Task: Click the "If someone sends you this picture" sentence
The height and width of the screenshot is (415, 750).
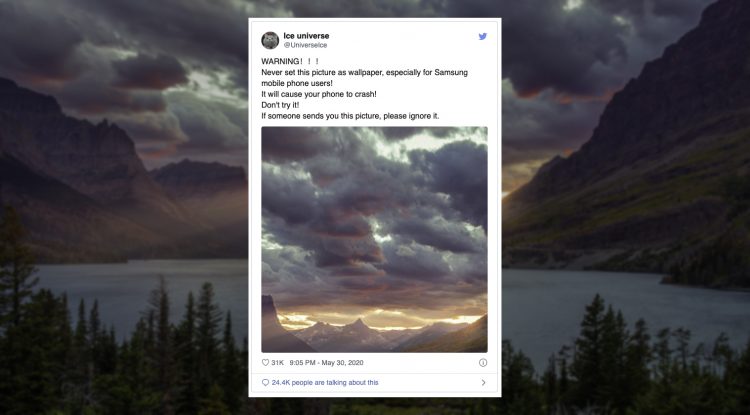Action: [350, 116]
